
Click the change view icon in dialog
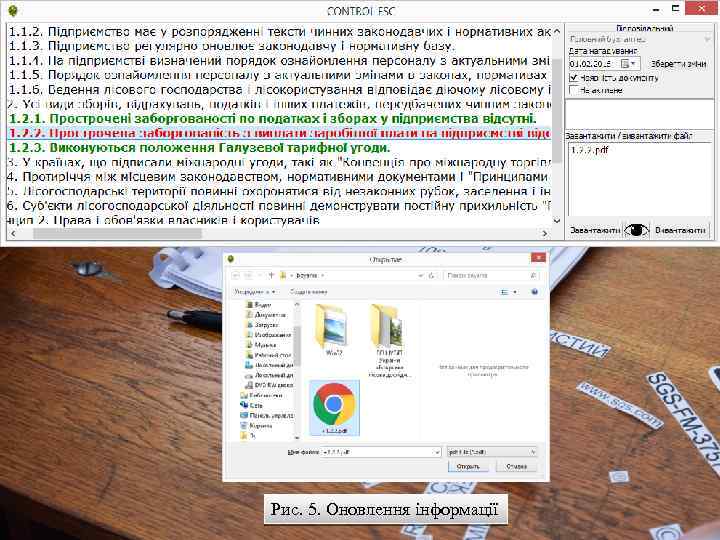tap(505, 292)
